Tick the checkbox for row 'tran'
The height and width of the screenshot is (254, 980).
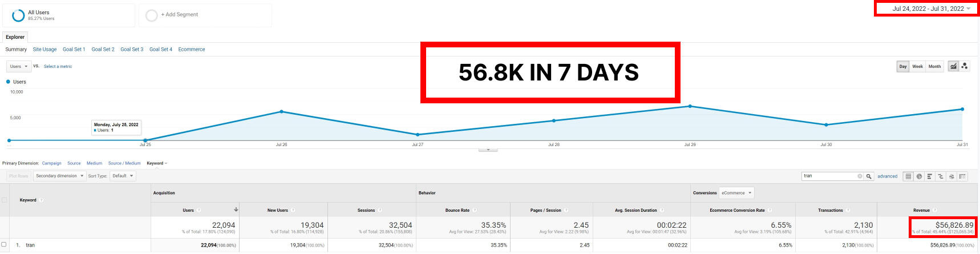4,245
